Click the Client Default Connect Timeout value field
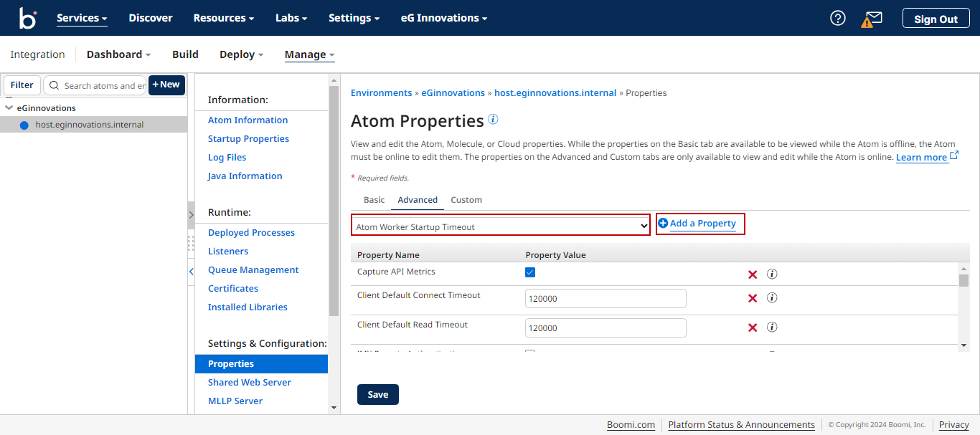 (606, 299)
